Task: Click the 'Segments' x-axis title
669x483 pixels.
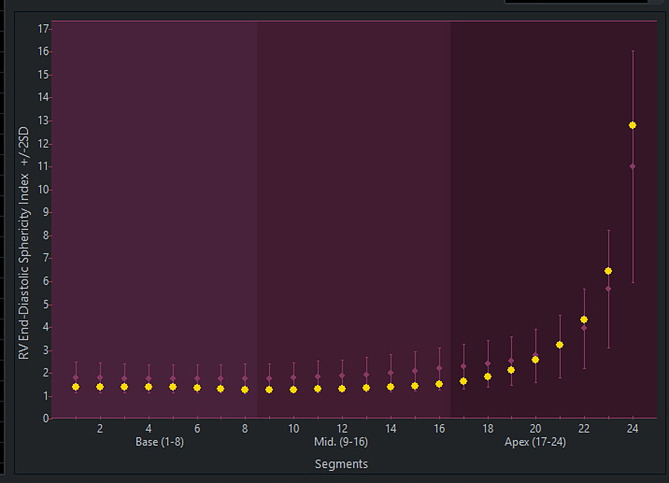Action: (341, 464)
